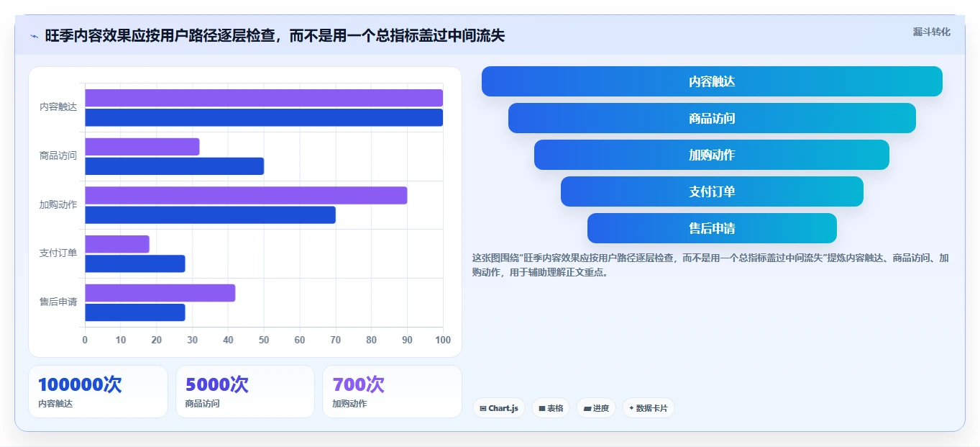The height and width of the screenshot is (447, 980).
Task: Click the x-axis tick label 90
Action: pyautogui.click(x=407, y=340)
